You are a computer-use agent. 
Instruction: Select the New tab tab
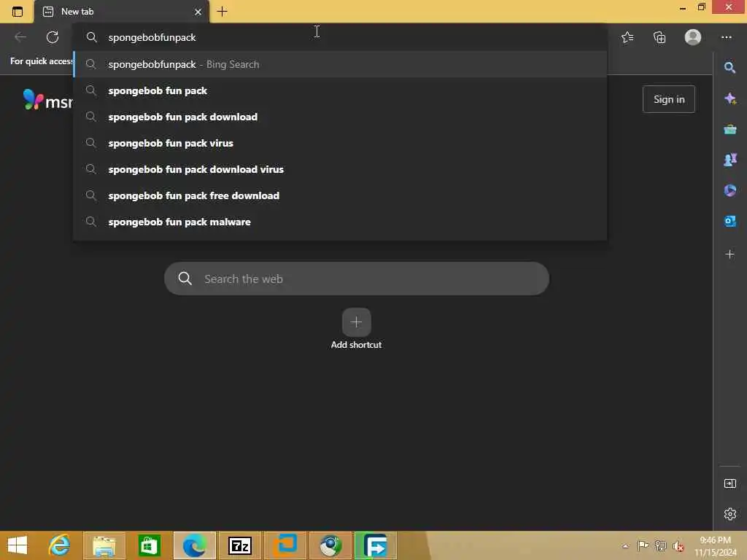point(121,12)
